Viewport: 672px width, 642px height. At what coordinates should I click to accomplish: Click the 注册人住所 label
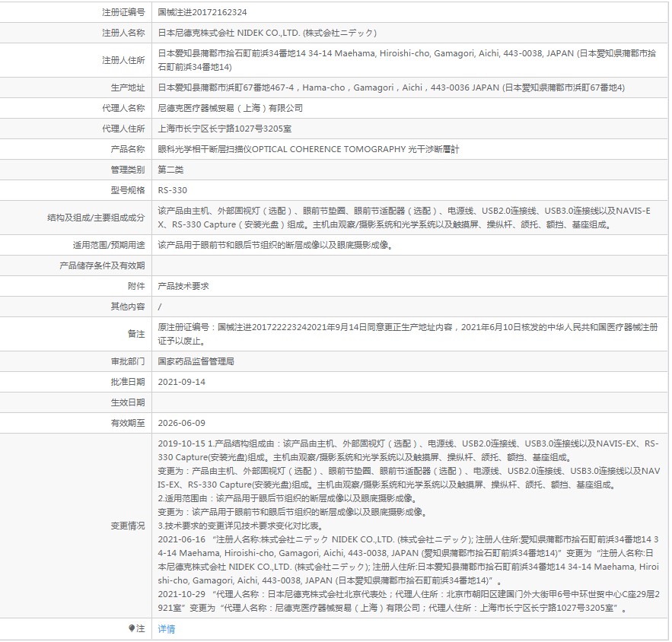123,60
